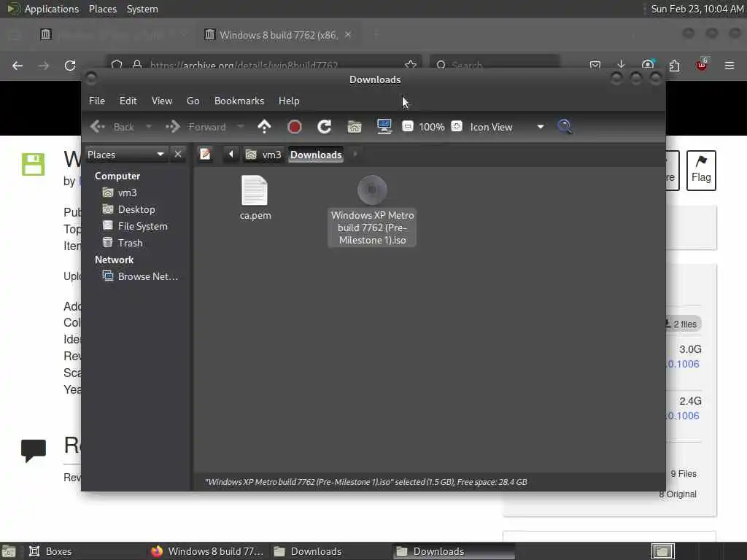Open Firefox downloads arrow icon
This screenshot has height=560, width=747.
click(621, 65)
